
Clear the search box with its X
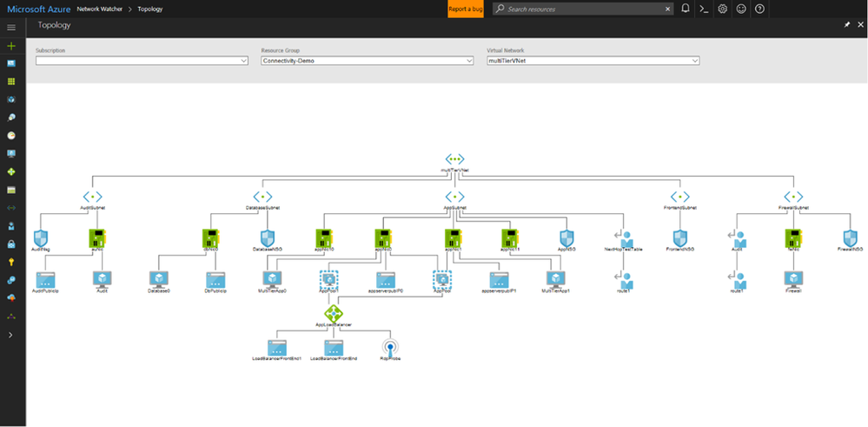[667, 9]
